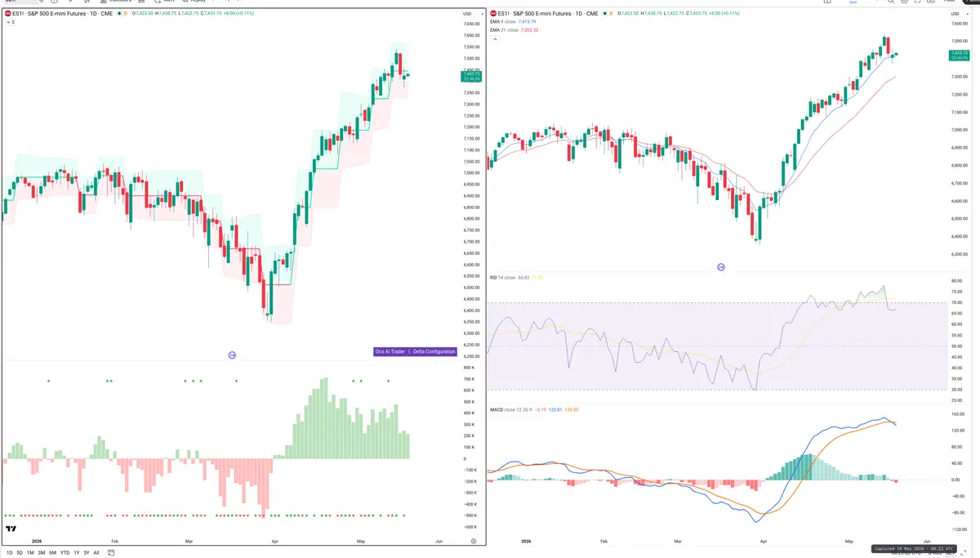Click the RSI 14 close indicator legend
The height and width of the screenshot is (558, 980).
[x=502, y=278]
